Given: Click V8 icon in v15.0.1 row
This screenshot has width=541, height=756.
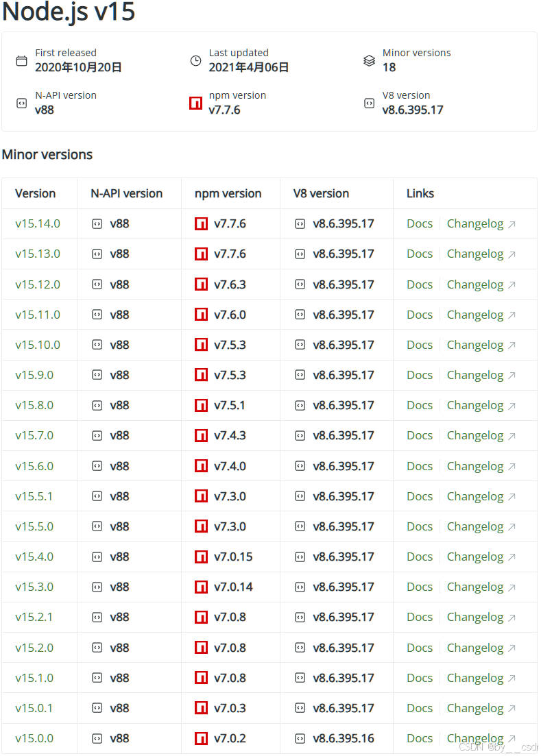Looking at the screenshot, I should (x=300, y=708).
